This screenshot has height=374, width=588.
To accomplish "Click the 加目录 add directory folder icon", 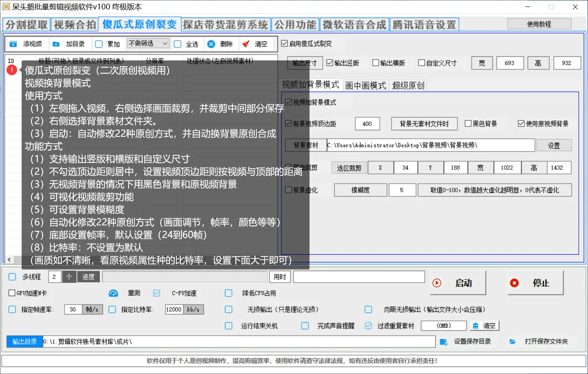I will pyautogui.click(x=56, y=44).
